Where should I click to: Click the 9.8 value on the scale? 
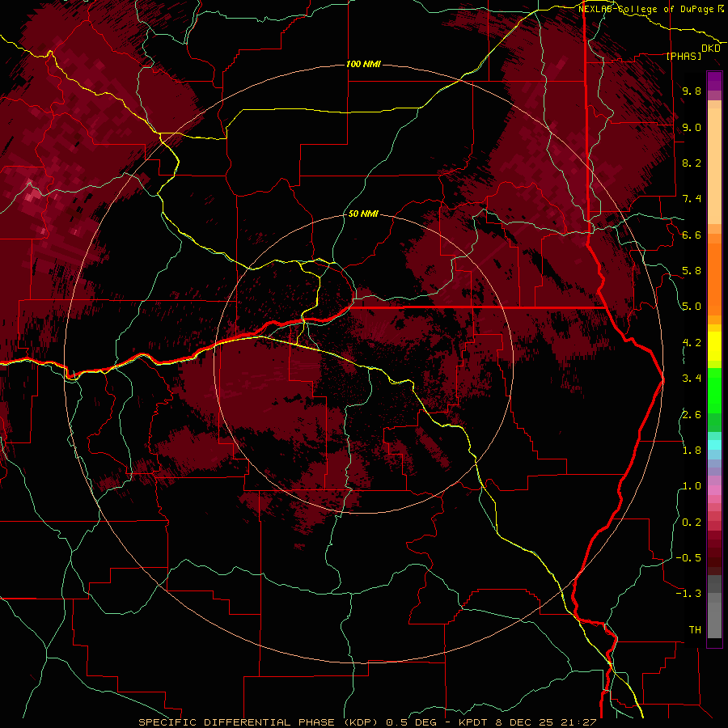point(692,91)
